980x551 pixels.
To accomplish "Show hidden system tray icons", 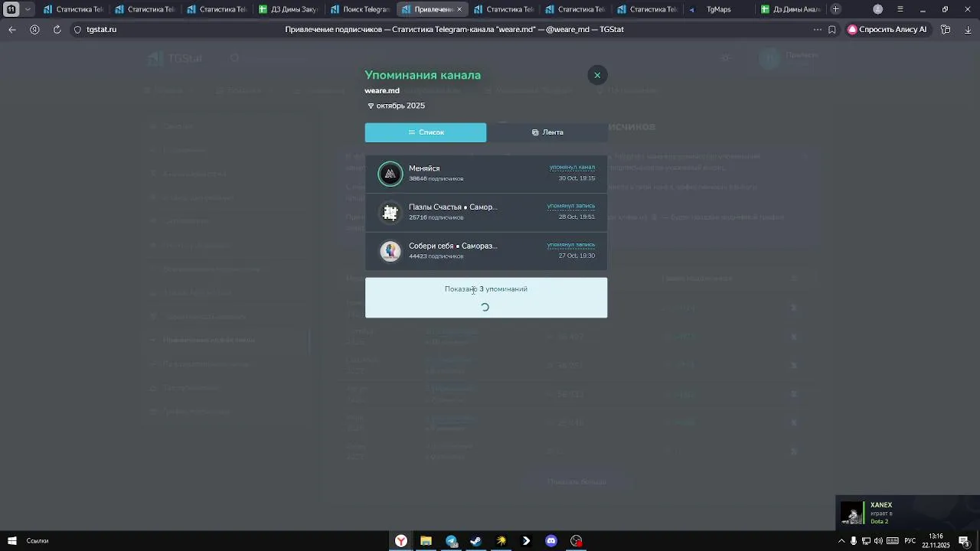I will pyautogui.click(x=841, y=541).
